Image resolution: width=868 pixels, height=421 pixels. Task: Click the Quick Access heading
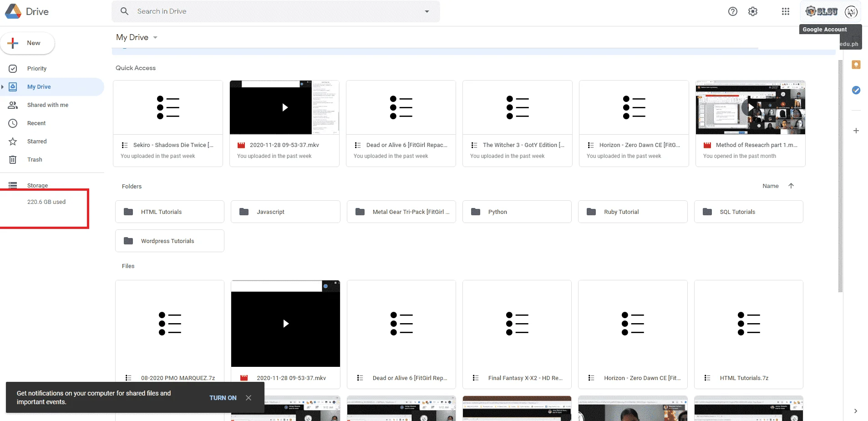pyautogui.click(x=136, y=68)
